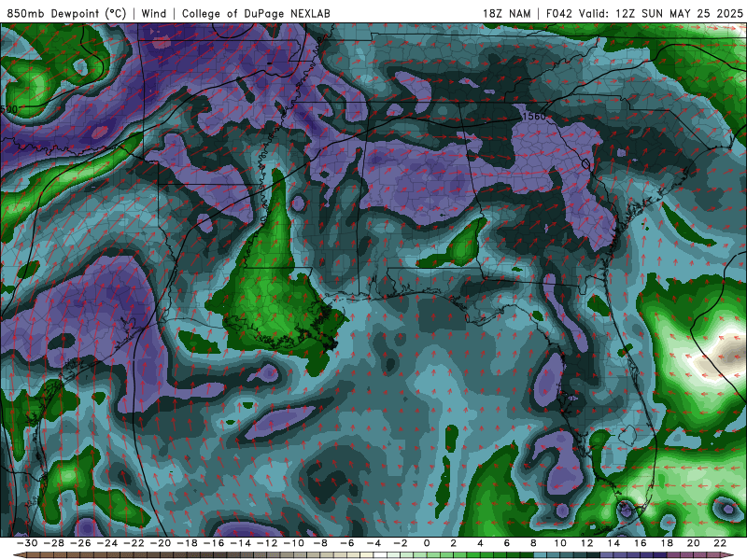Click the 12 value on the color scale
Screen dimensions: 747x560
(587, 543)
